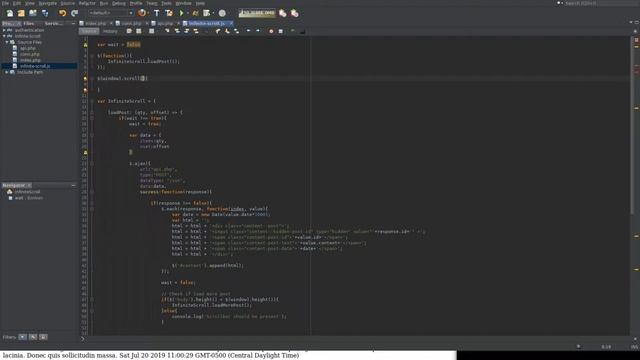The image size is (640, 360).
Task: Click the Last Edit editor toolbar icon
Action: 129,31
